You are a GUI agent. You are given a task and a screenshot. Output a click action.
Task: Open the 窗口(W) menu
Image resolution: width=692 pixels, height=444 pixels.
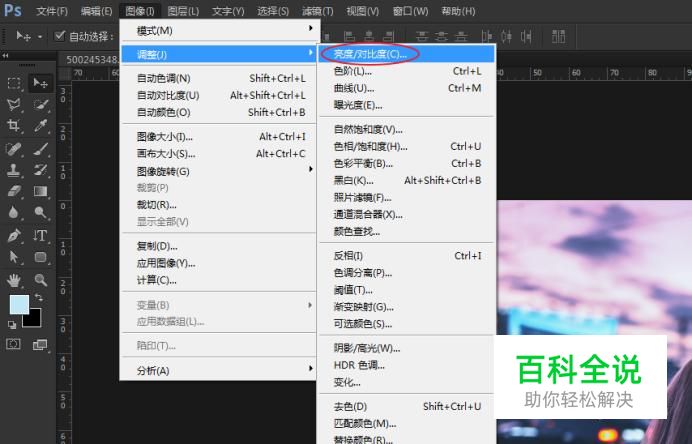tap(410, 11)
